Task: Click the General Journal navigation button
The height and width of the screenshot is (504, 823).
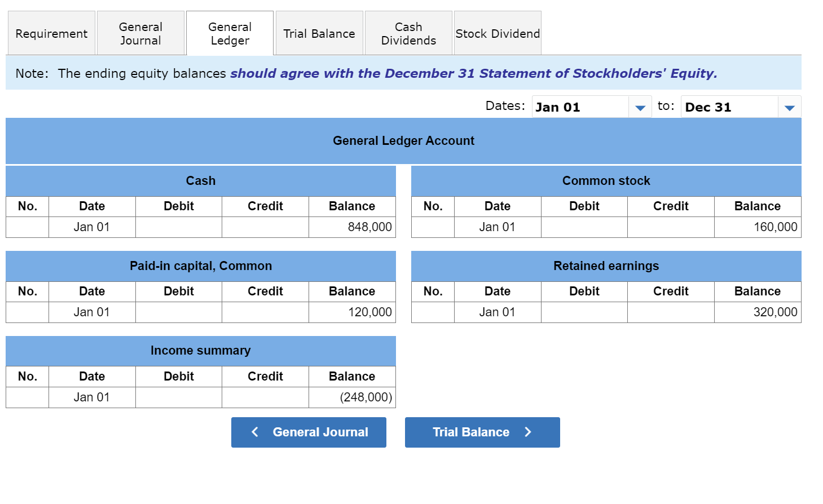Action: click(309, 432)
